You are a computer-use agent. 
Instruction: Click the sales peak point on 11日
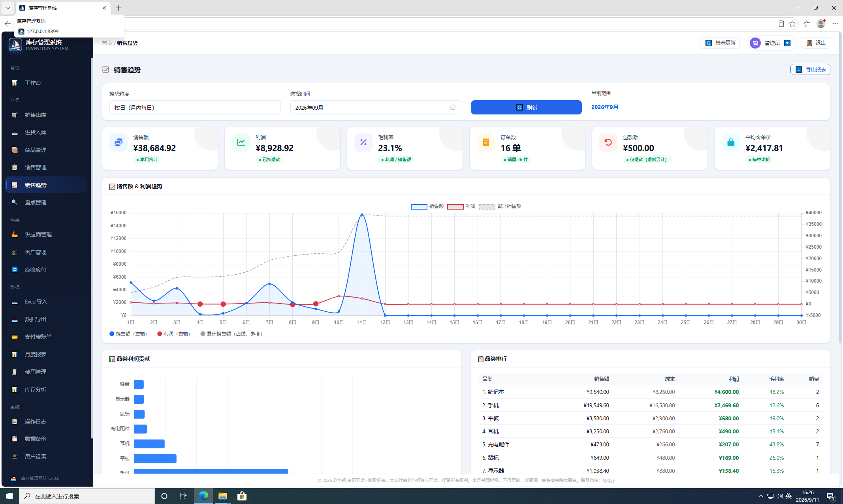point(362,215)
